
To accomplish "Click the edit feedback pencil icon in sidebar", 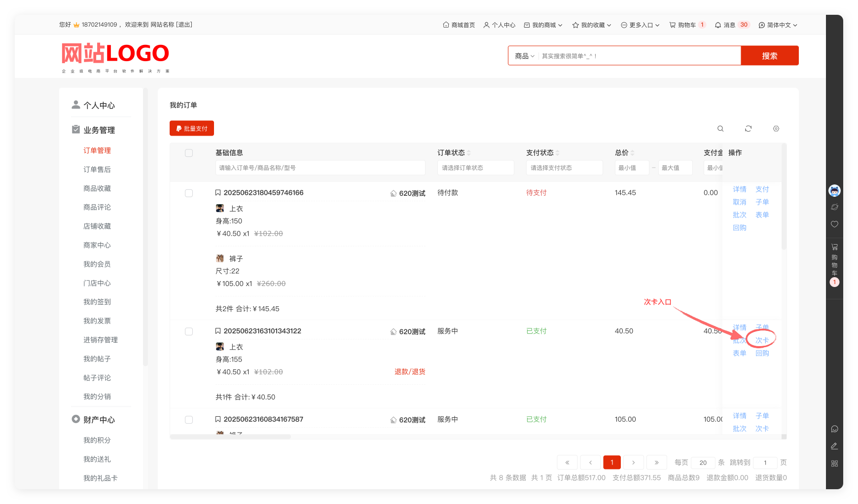I will pos(834,446).
